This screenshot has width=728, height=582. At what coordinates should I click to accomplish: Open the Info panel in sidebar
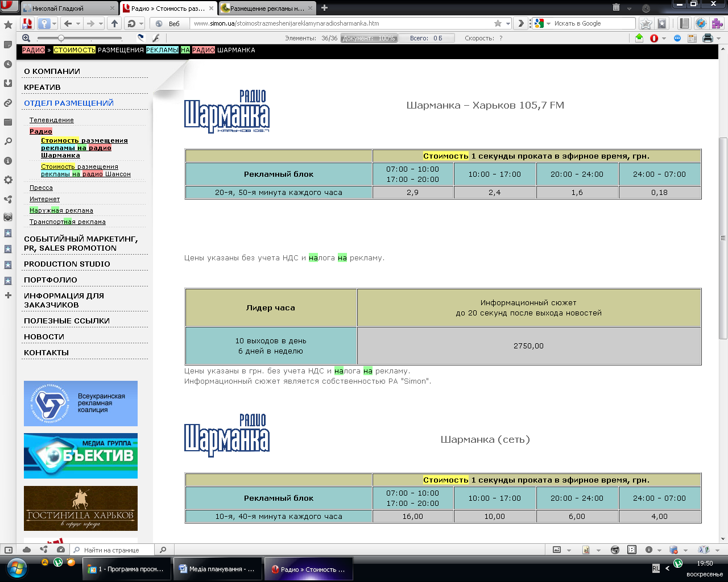coord(8,161)
